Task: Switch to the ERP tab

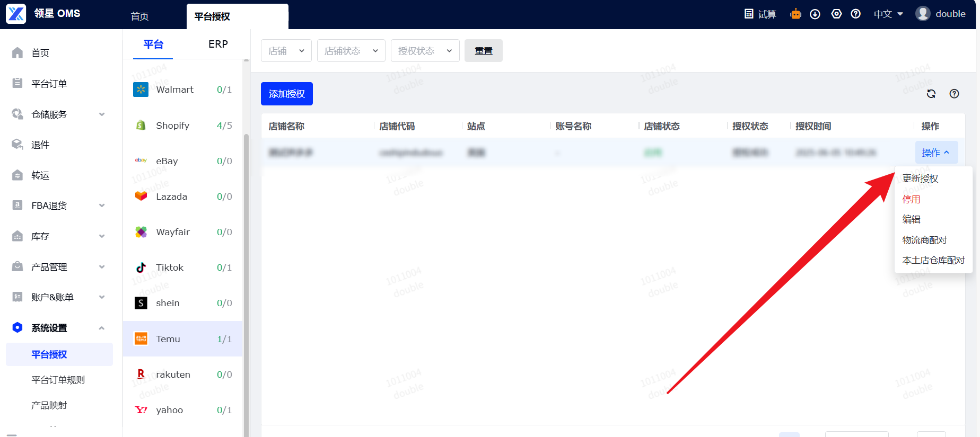Action: (218, 44)
